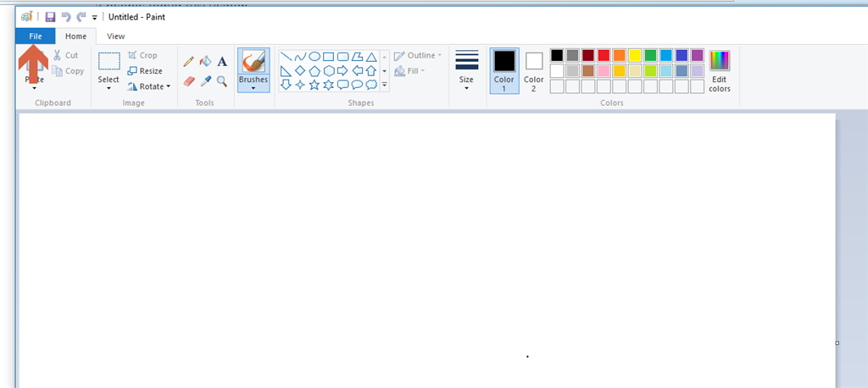Click the Undo arrow in title bar
This screenshot has height=388, width=868.
pos(66,17)
